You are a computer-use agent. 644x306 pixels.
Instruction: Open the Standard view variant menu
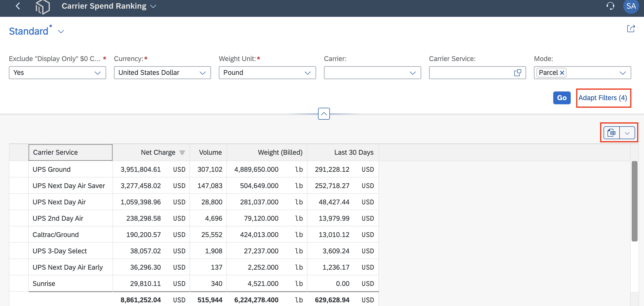[61, 32]
